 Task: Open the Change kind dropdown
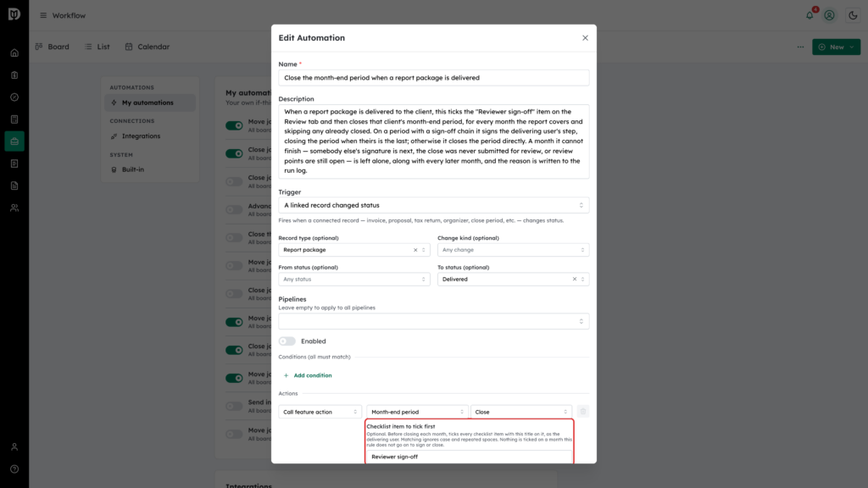pyautogui.click(x=513, y=250)
